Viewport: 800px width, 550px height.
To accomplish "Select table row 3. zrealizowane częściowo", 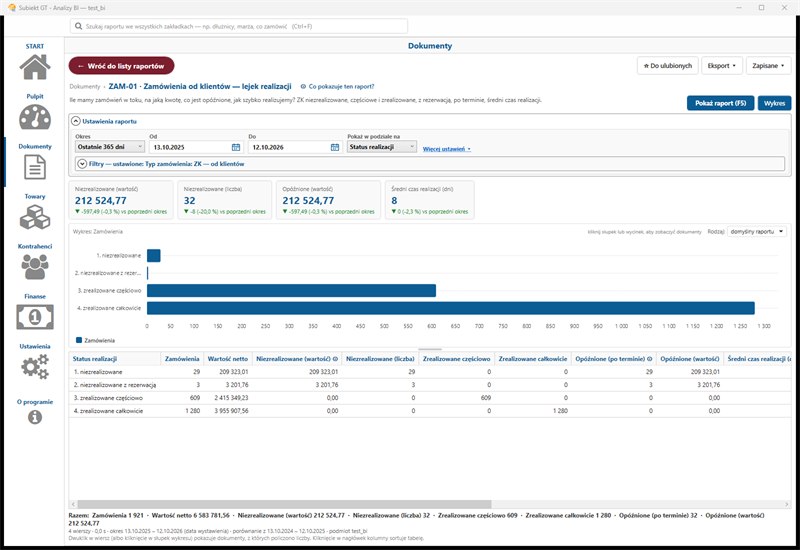I will [430, 397].
